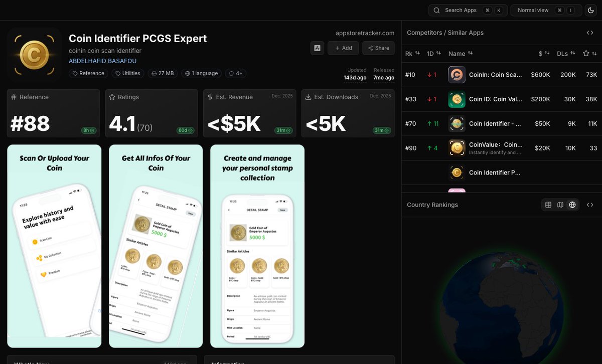Switch Country Rankings to map view
The width and height of the screenshot is (602, 364).
pyautogui.click(x=560, y=205)
